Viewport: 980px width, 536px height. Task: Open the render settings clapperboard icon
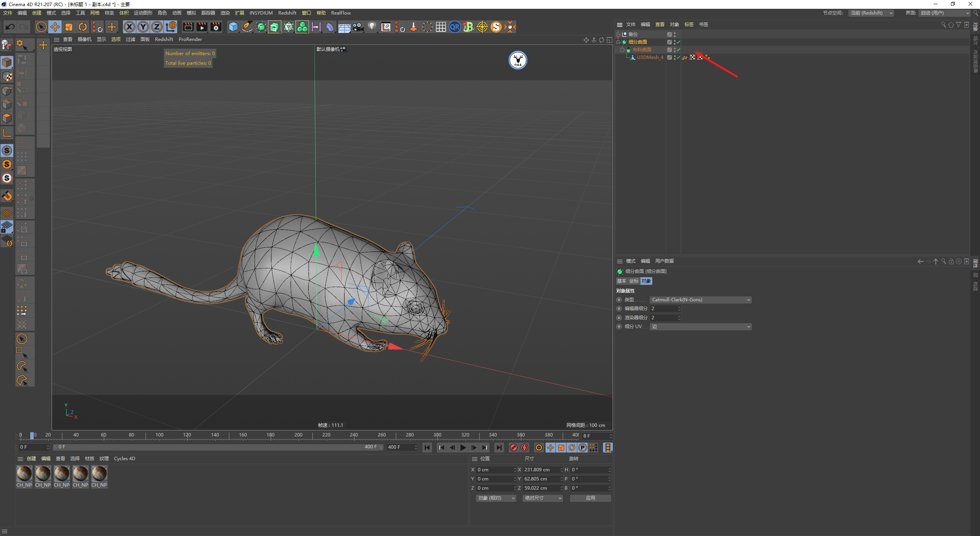tap(216, 27)
